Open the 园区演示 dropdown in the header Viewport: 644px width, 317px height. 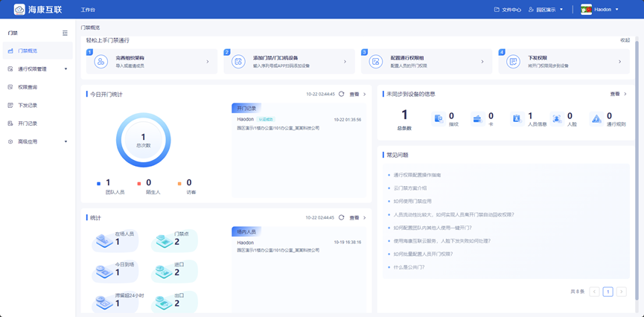pyautogui.click(x=546, y=10)
